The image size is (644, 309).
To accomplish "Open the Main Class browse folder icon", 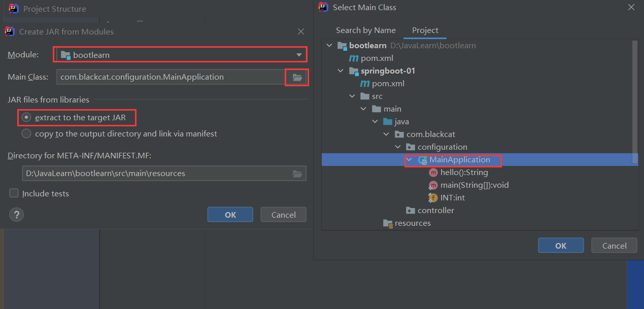I will 297,77.
